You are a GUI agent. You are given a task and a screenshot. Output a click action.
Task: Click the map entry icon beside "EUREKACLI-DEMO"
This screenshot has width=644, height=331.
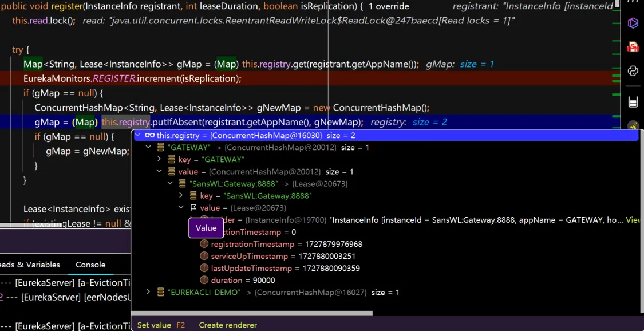click(x=161, y=292)
